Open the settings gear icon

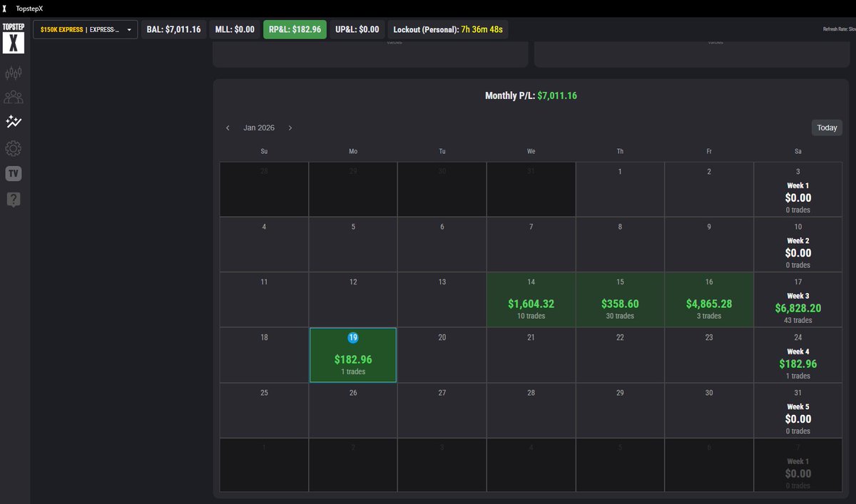point(13,148)
